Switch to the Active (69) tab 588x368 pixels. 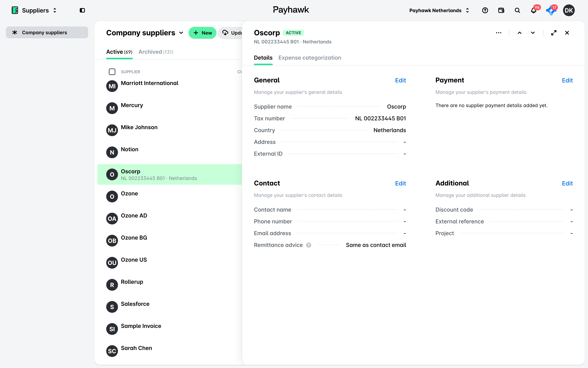coord(119,52)
